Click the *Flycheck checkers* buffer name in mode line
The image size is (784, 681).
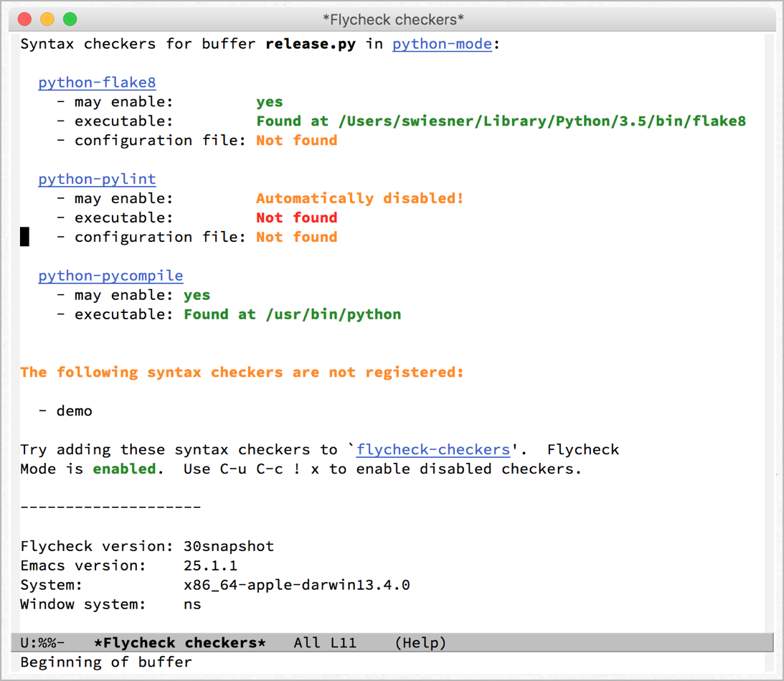tap(179, 643)
